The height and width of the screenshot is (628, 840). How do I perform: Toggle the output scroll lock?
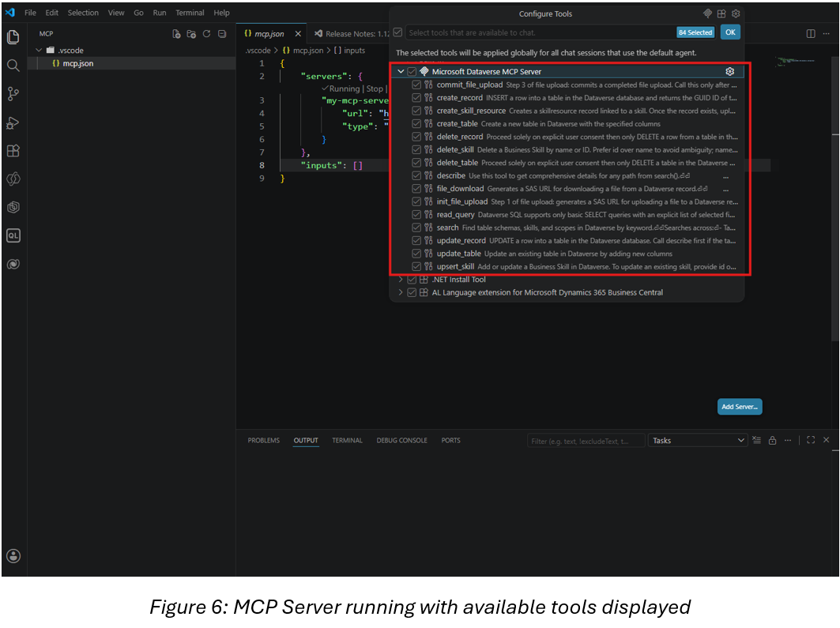coord(772,440)
